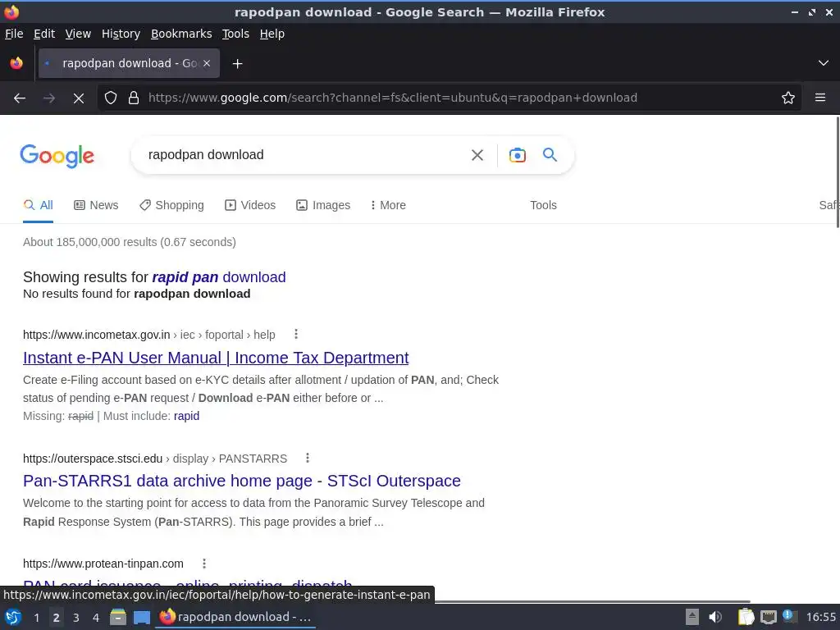Viewport: 840px width, 630px height.
Task: Open options for outerspace.stsci.edu result
Action: coord(307,458)
